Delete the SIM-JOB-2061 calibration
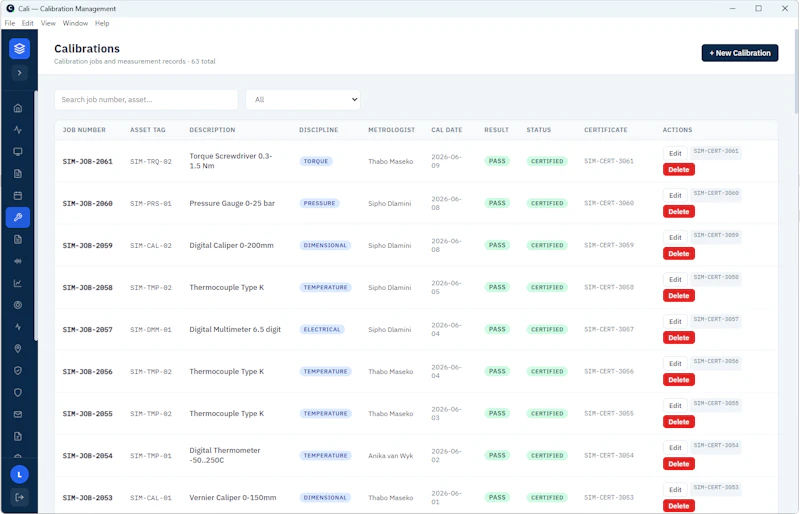Screen dimensions: 800x514 tap(679, 169)
